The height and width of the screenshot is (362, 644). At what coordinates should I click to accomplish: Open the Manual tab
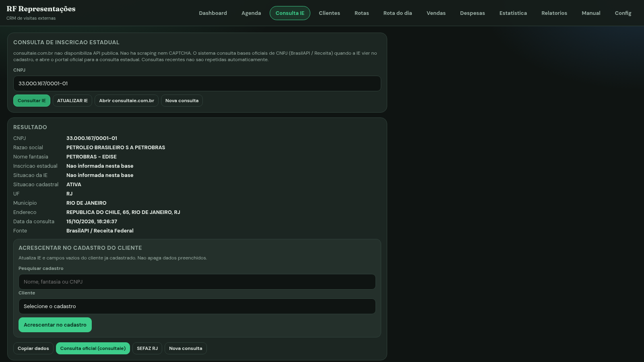[x=591, y=13]
